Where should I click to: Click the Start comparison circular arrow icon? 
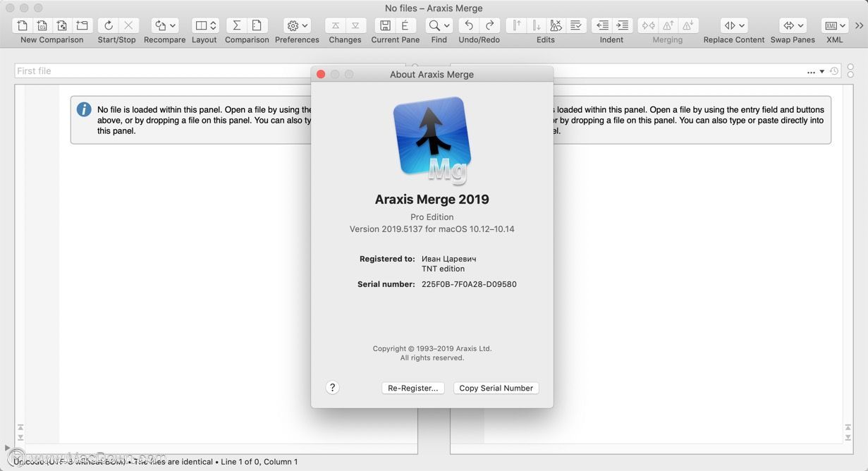click(108, 25)
